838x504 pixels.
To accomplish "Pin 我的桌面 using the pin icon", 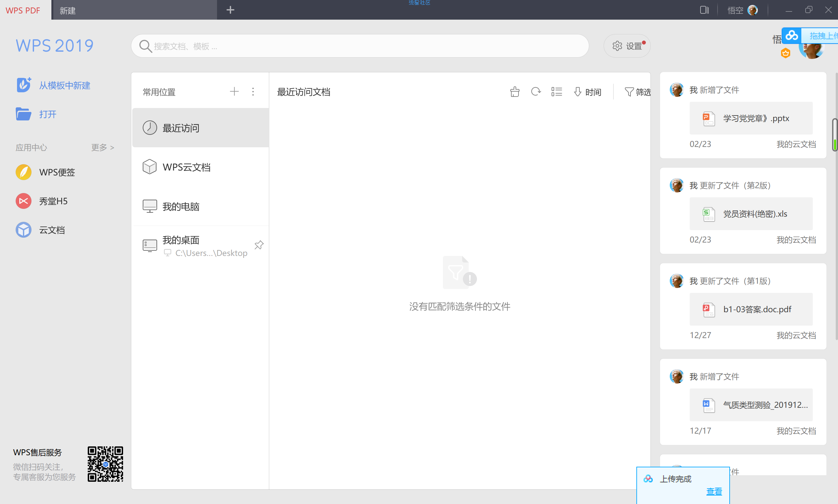I will 259,245.
